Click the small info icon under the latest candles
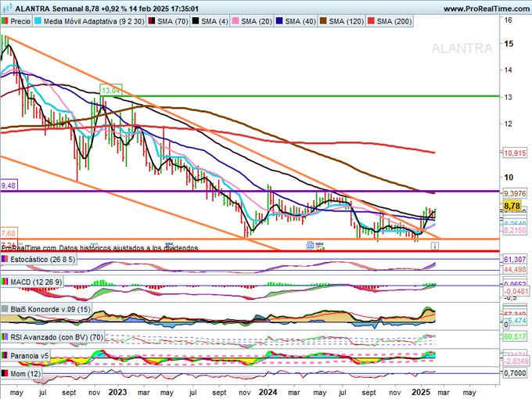The width and height of the screenshot is (532, 399). coord(435,246)
